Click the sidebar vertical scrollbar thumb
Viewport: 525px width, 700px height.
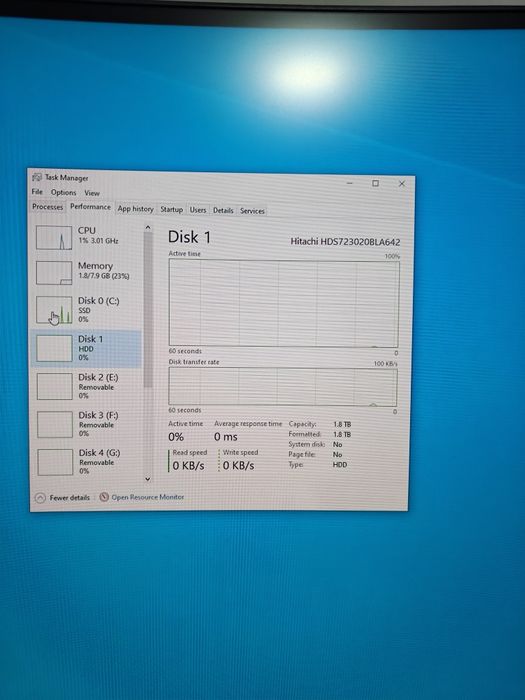pyautogui.click(x=148, y=309)
